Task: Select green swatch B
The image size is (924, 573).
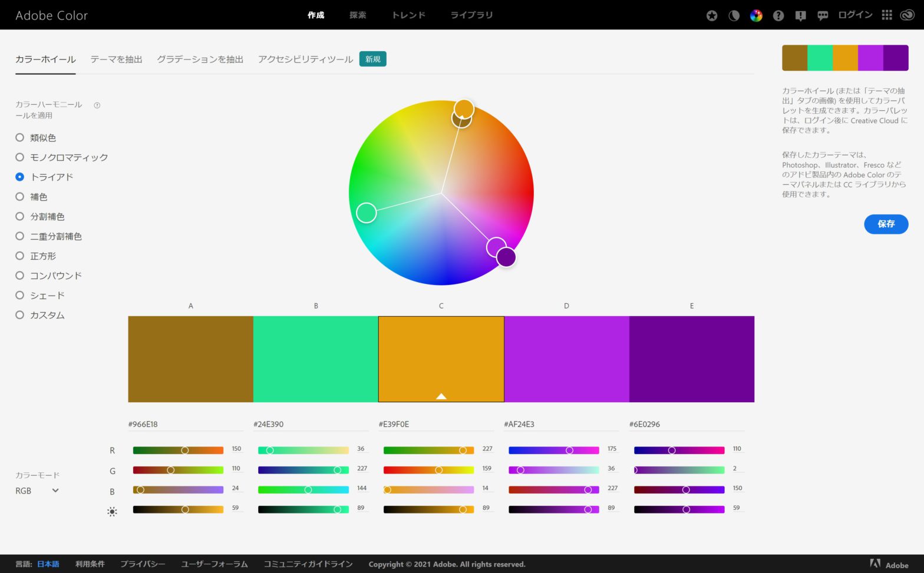Action: (316, 359)
